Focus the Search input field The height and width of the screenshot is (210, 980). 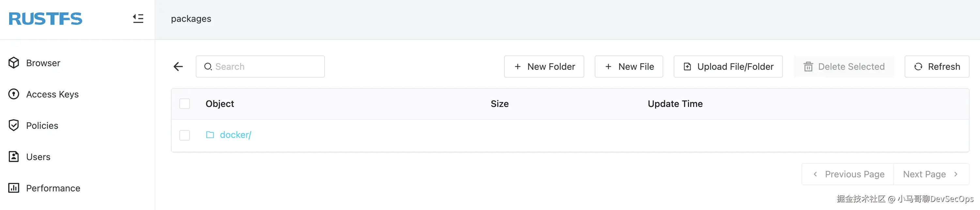point(260,67)
